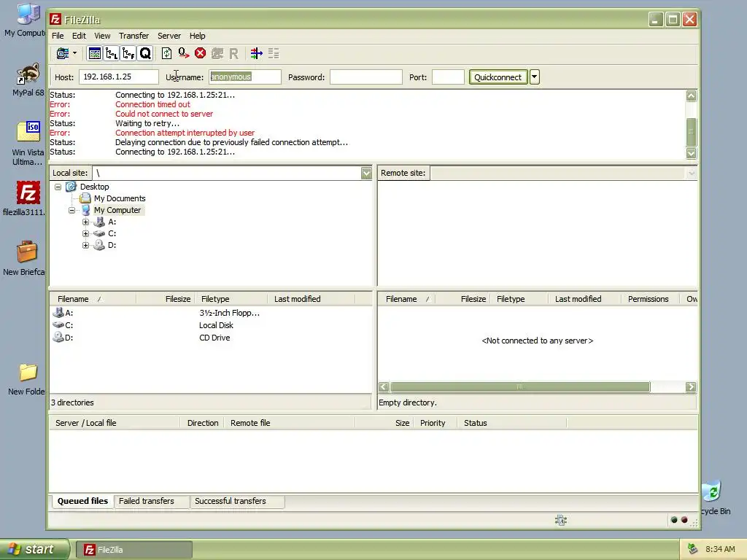Open the Windows start button
This screenshot has height=560, width=747.
coord(34,549)
